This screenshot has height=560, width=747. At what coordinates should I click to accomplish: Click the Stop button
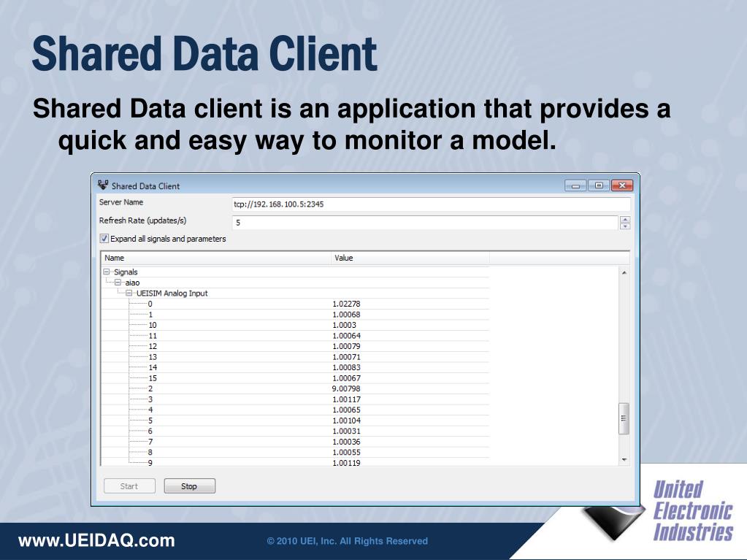point(190,486)
